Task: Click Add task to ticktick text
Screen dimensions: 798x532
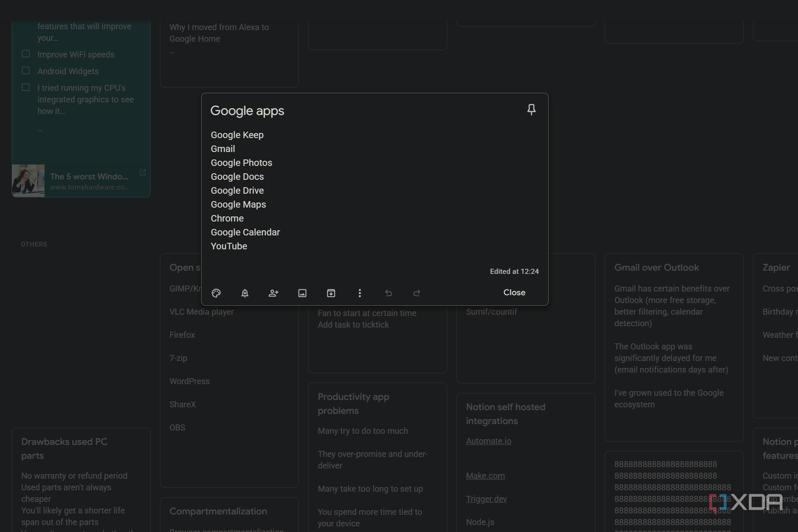Action: 354,325
